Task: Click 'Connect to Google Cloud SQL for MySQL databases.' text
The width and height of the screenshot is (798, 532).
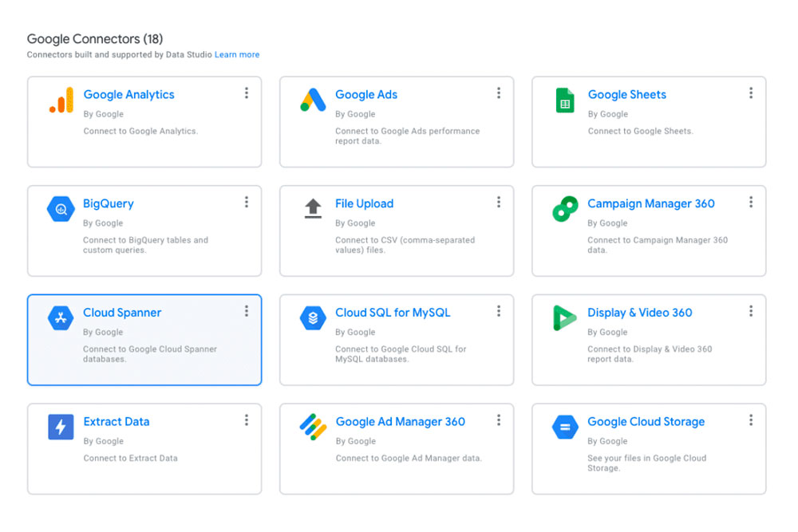Action: 401,354
